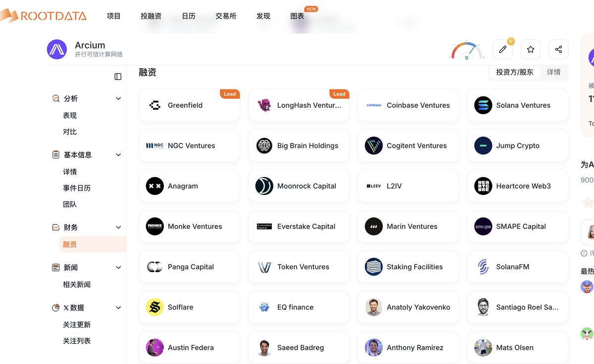594x364 pixels.
Task: Open the 日历 menu
Action: [189, 16]
